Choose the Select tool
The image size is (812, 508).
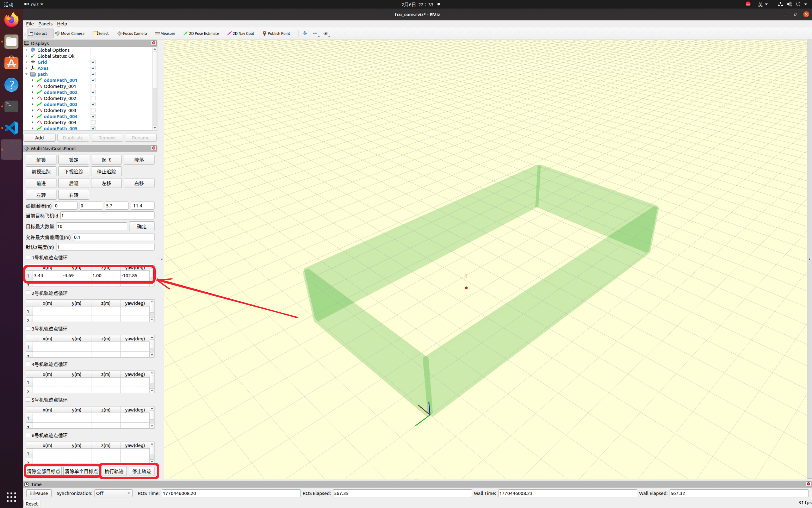point(101,33)
